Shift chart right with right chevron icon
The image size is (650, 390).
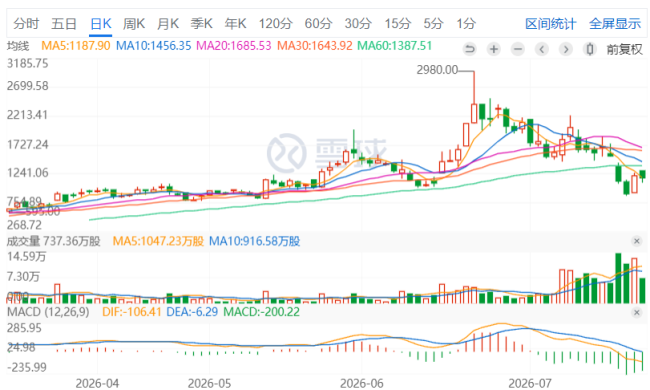(x=565, y=49)
